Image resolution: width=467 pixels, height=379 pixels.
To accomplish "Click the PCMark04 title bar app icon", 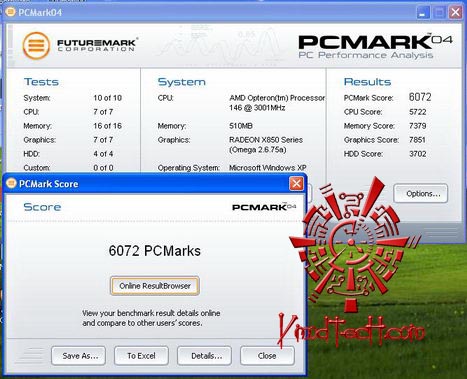I will (10, 12).
